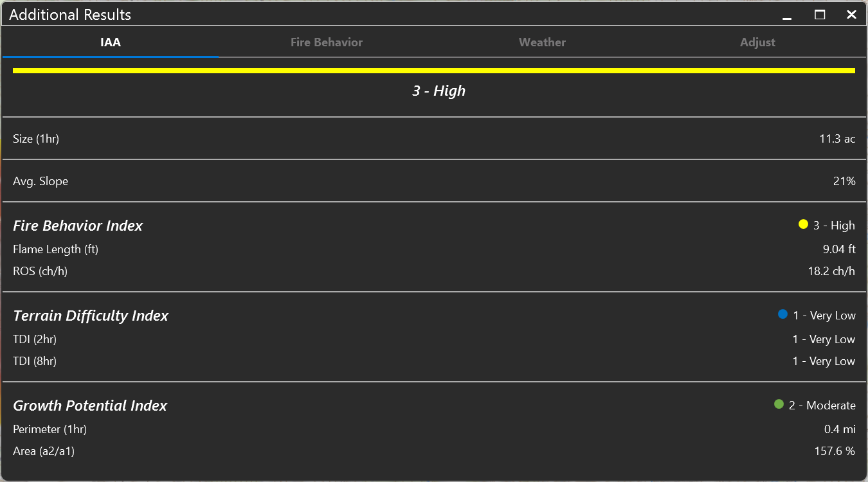Select the Adjust tab
Screen dimensions: 868x482
coord(757,42)
